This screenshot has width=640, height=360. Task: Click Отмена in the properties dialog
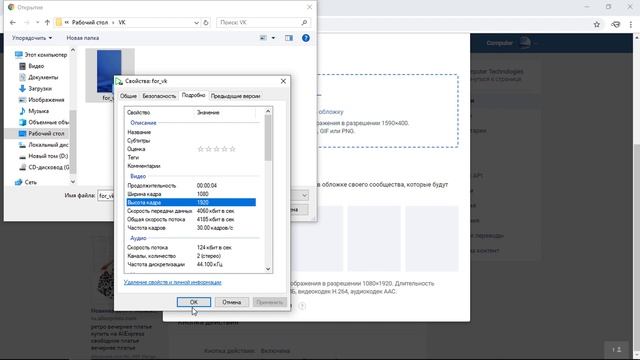coord(231,302)
